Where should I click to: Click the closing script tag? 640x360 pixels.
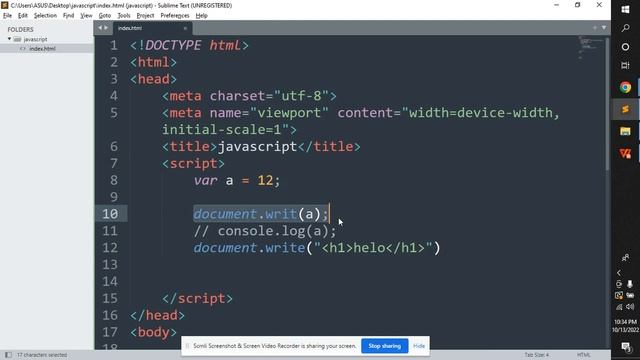197,298
